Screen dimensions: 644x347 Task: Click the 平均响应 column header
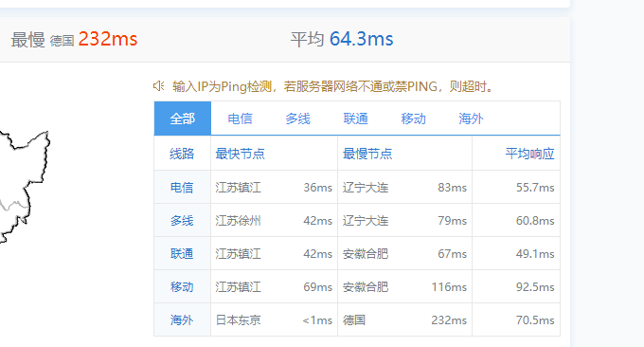[529, 154]
